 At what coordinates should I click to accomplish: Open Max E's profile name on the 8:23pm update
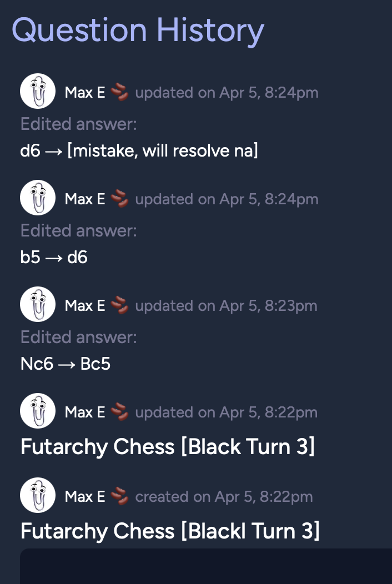[85, 306]
